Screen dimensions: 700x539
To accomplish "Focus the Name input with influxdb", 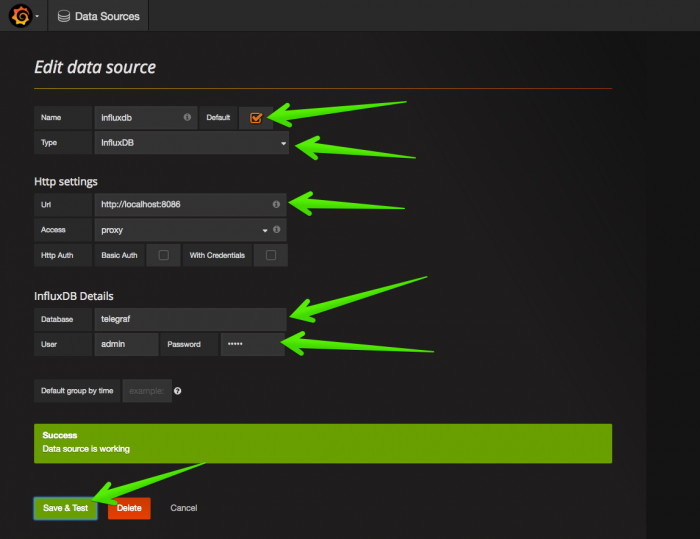I will tap(146, 118).
